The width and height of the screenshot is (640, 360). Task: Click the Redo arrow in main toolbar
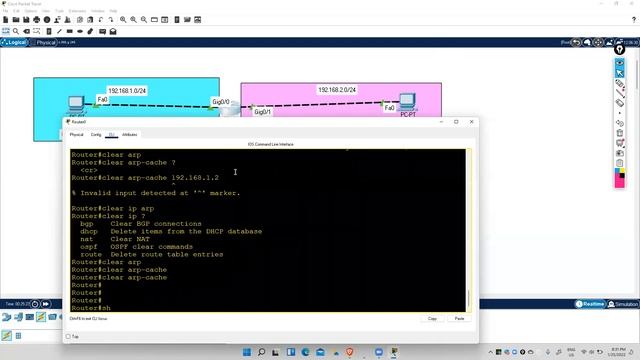coord(111,20)
